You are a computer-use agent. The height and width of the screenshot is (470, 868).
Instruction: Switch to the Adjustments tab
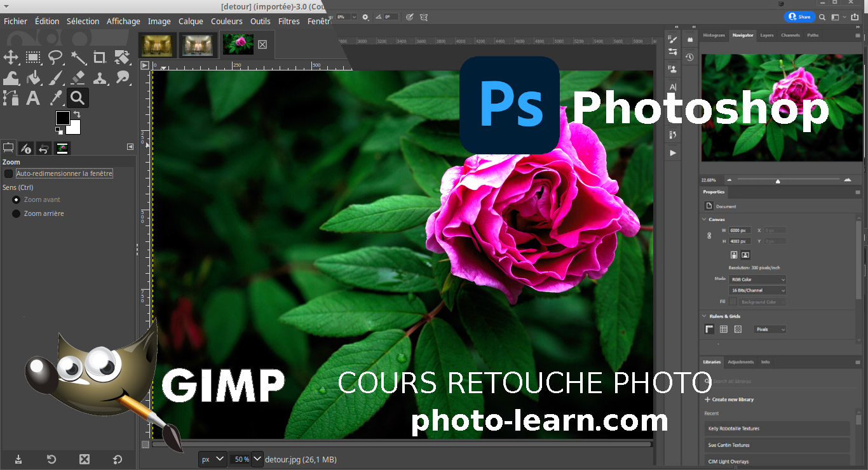click(x=740, y=362)
